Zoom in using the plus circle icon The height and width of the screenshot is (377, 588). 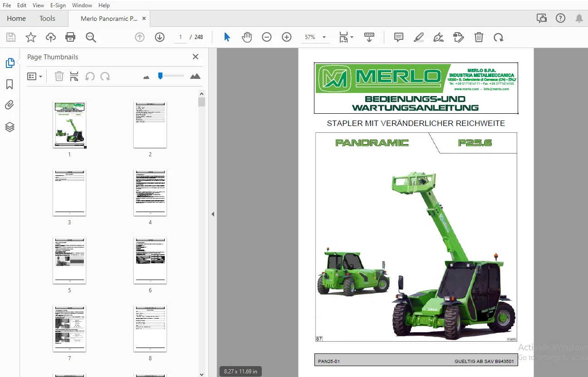(x=287, y=37)
